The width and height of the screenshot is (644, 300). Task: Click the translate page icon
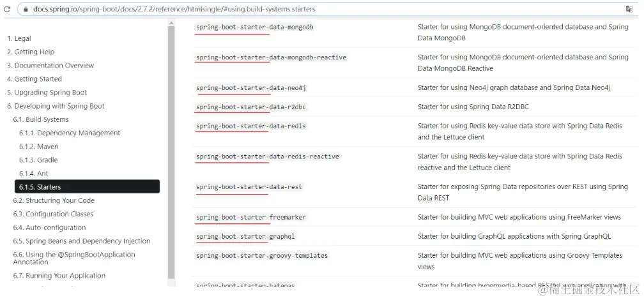(x=629, y=9)
